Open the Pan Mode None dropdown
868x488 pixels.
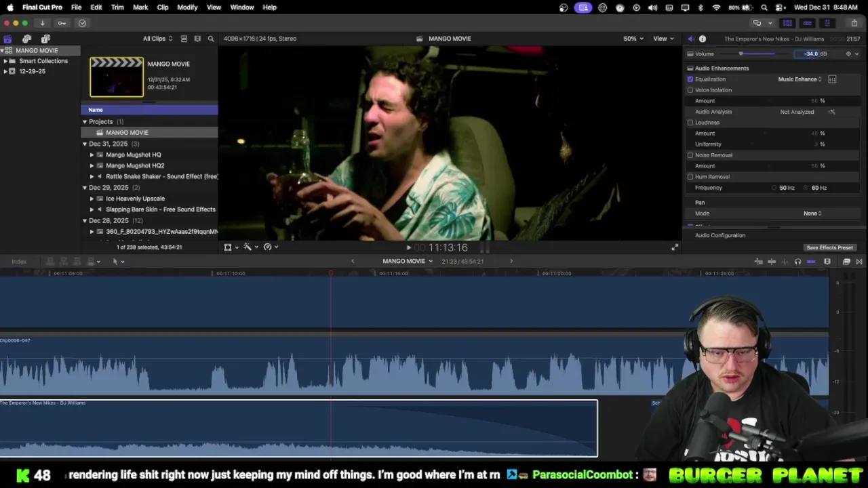812,213
